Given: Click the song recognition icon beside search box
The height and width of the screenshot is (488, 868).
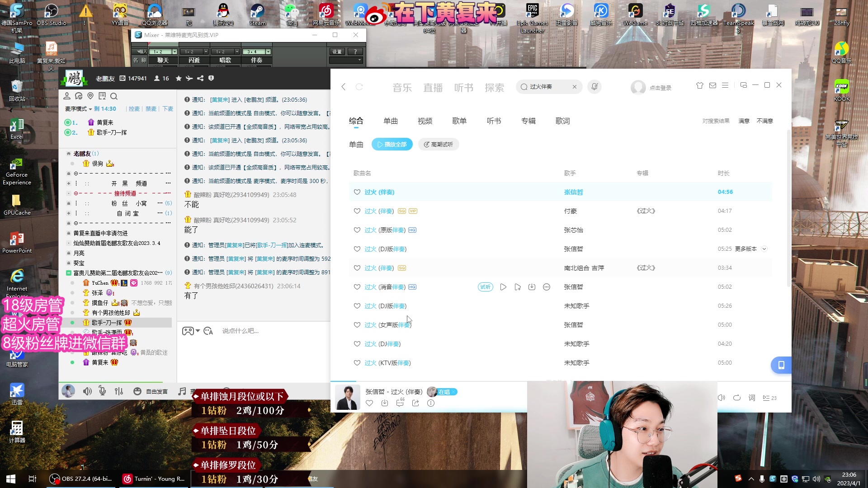Looking at the screenshot, I should point(594,87).
